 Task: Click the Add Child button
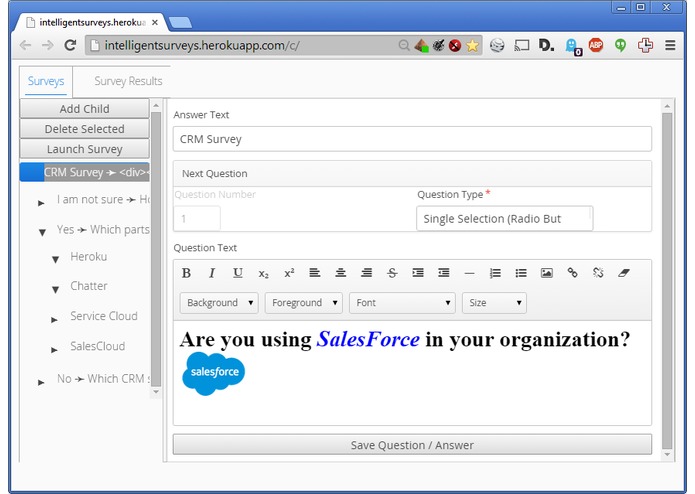(x=84, y=109)
